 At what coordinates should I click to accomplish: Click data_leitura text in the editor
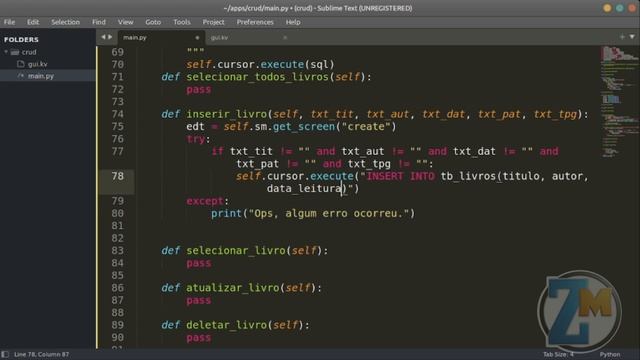(304, 189)
